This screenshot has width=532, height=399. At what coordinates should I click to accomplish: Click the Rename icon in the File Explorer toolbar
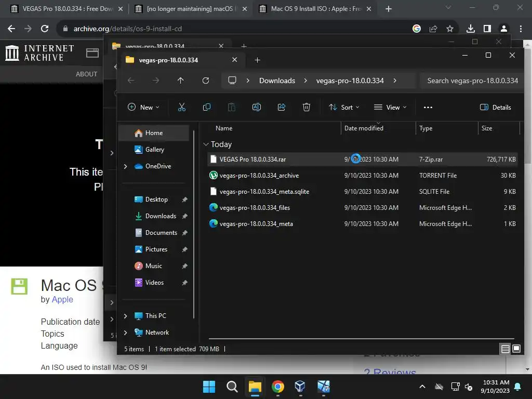click(x=257, y=107)
